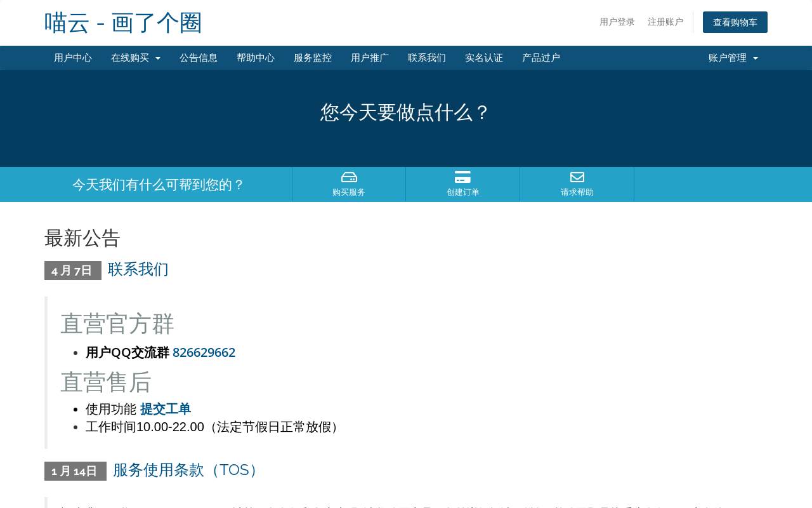Select 产品过户 menu item

(x=541, y=58)
